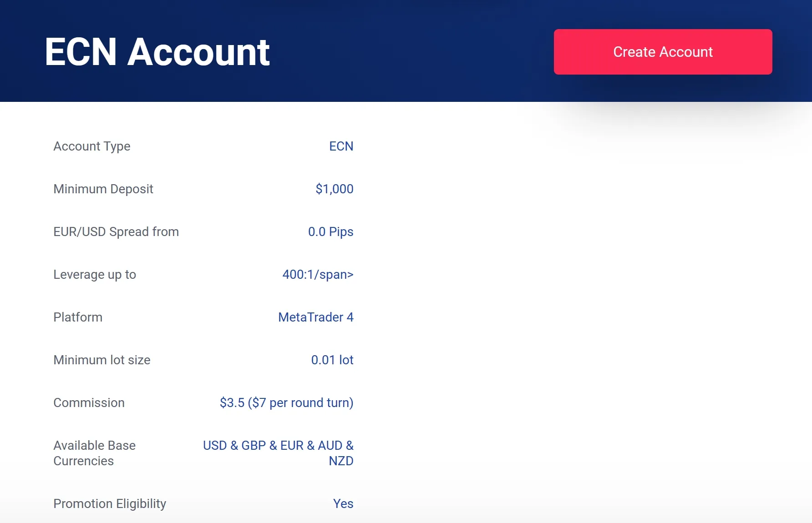Click the Leverage up to label
Screen dimensions: 812x523
click(x=95, y=274)
